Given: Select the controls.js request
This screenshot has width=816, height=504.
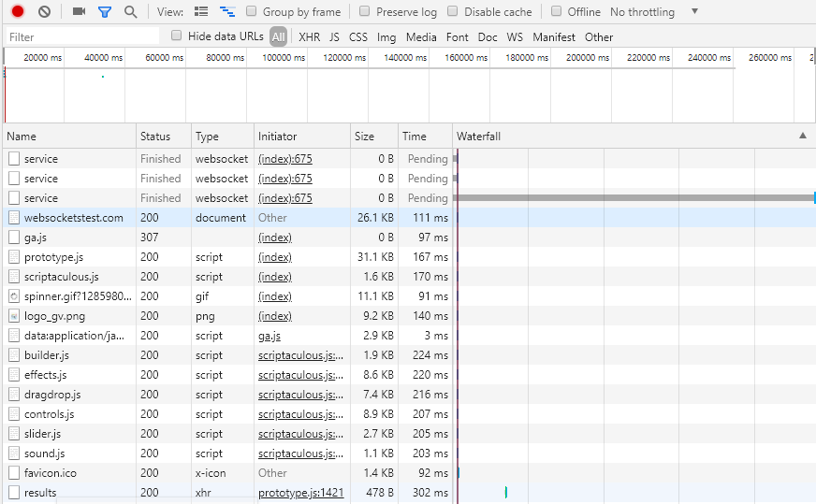Looking at the screenshot, I should [x=409, y=414].
